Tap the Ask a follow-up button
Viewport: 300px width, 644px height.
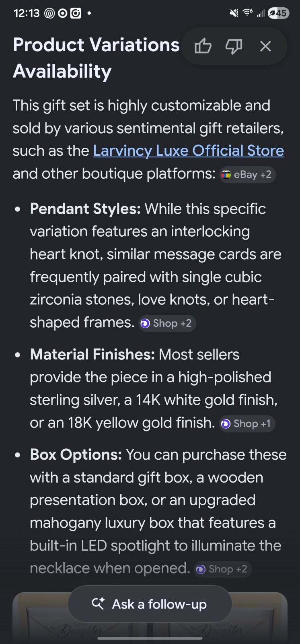point(150,604)
